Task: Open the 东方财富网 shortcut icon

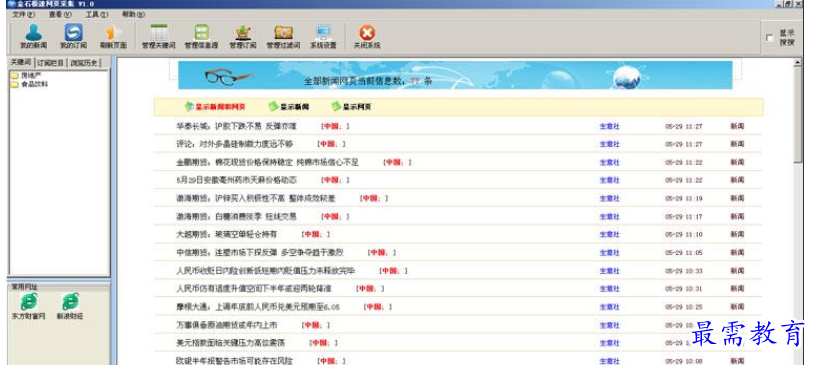Action: point(29,305)
